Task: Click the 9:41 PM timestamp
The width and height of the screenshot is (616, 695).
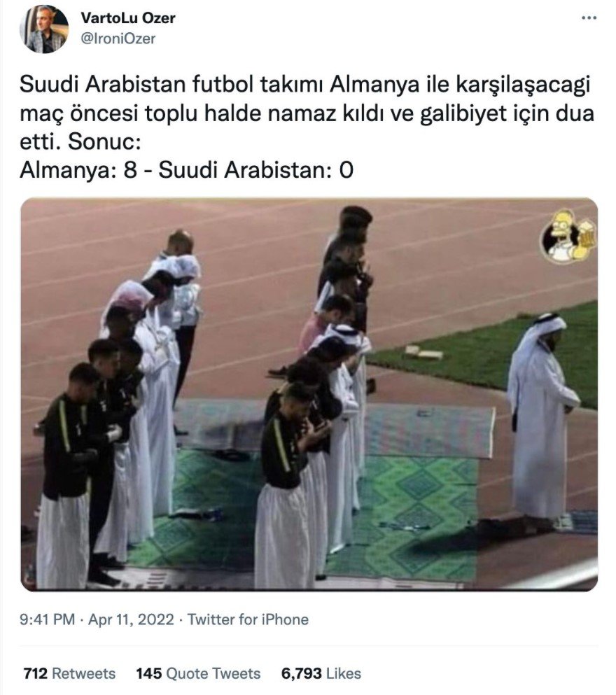Action: click(x=47, y=619)
